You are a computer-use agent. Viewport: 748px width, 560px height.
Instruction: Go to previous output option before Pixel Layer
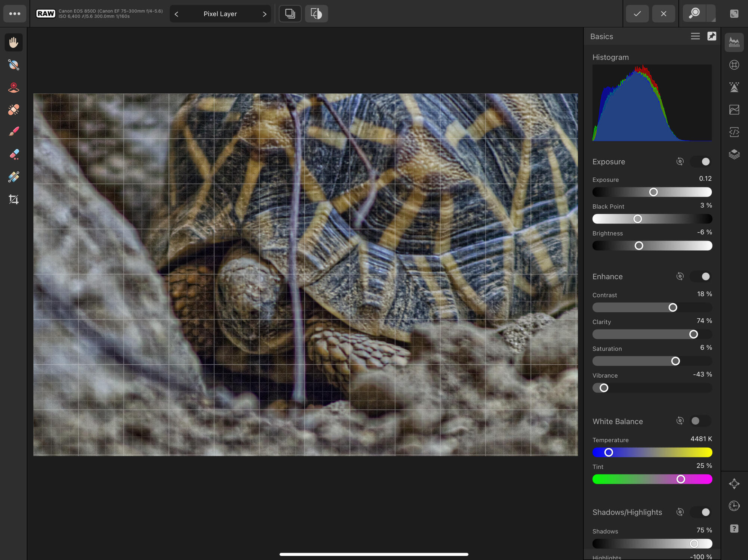point(176,14)
